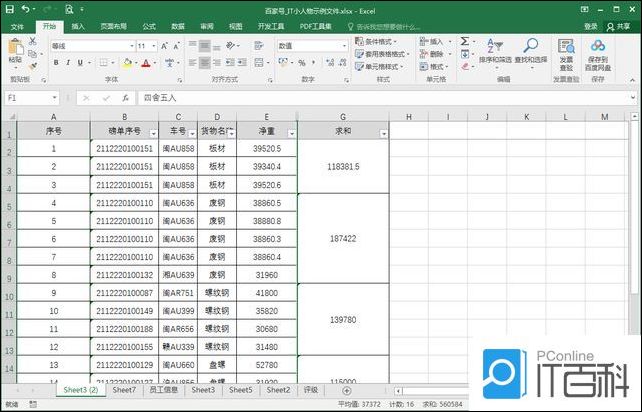Apply the yellow Fill Color swatch

coord(127,63)
